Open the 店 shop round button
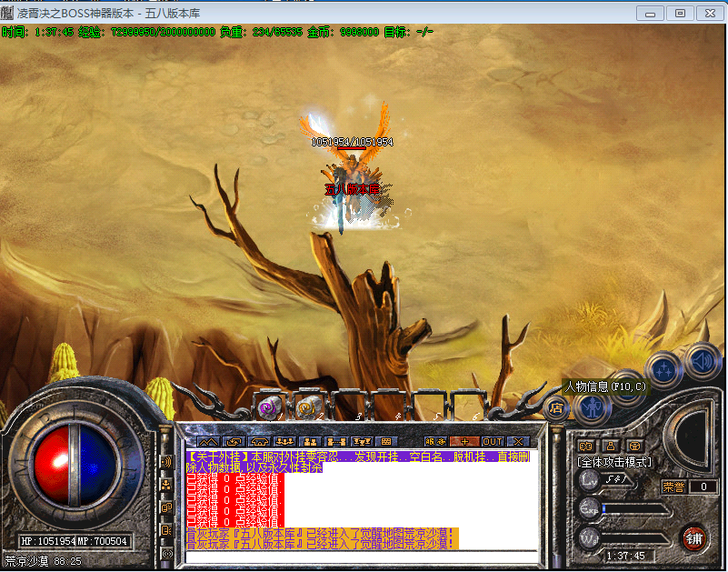This screenshot has height=572, width=728. pyautogui.click(x=556, y=408)
